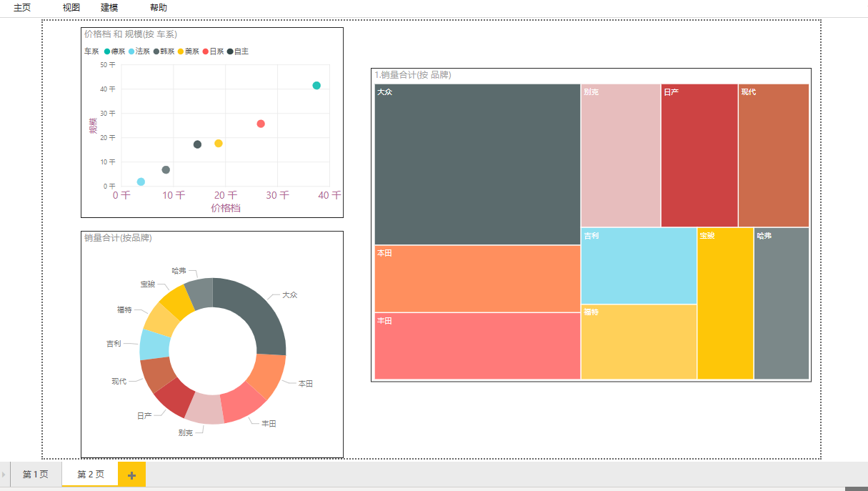The image size is (868, 491).
Task: Select the 哈弗 tile in the treemap
Action: (x=782, y=304)
